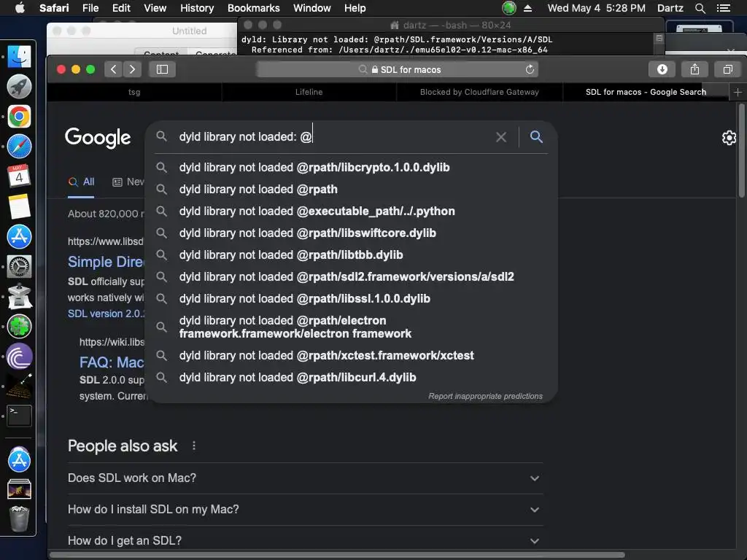Select the All search results tab
The height and width of the screenshot is (560, 747).
(x=82, y=182)
